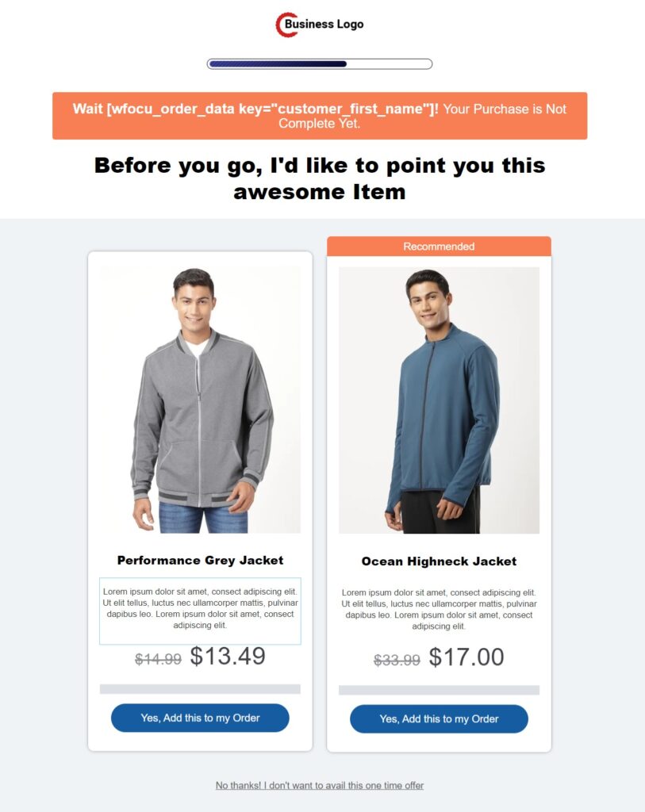Click the $13.49 sale price
The image size is (645, 812).
click(x=228, y=656)
